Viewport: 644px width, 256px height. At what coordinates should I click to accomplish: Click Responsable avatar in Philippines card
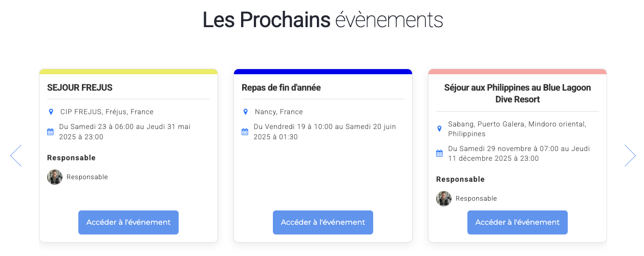click(444, 199)
